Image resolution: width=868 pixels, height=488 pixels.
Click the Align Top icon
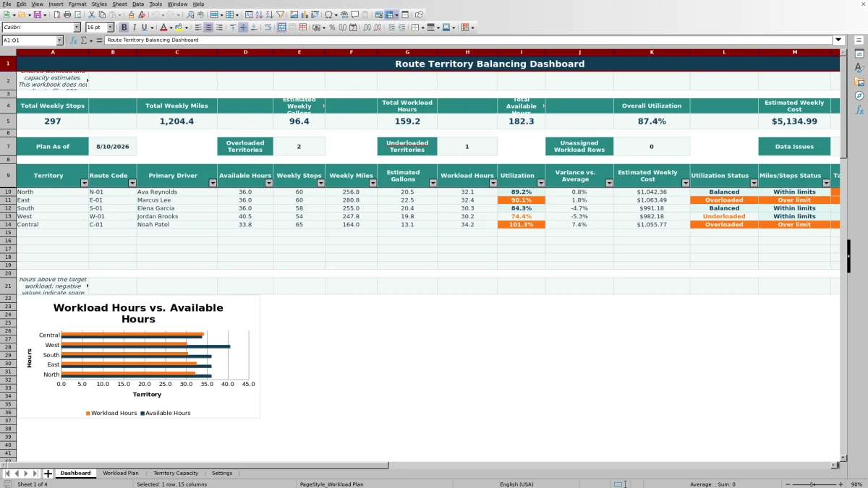tap(233, 27)
